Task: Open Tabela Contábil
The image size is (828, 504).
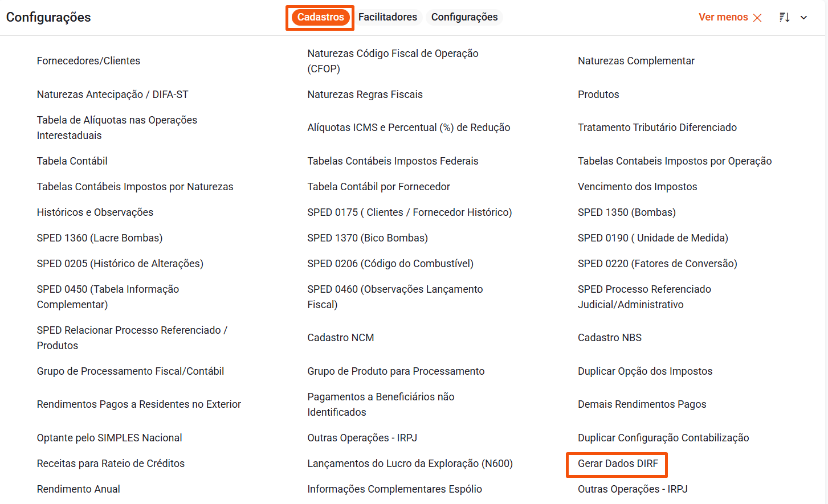Action: click(x=72, y=161)
